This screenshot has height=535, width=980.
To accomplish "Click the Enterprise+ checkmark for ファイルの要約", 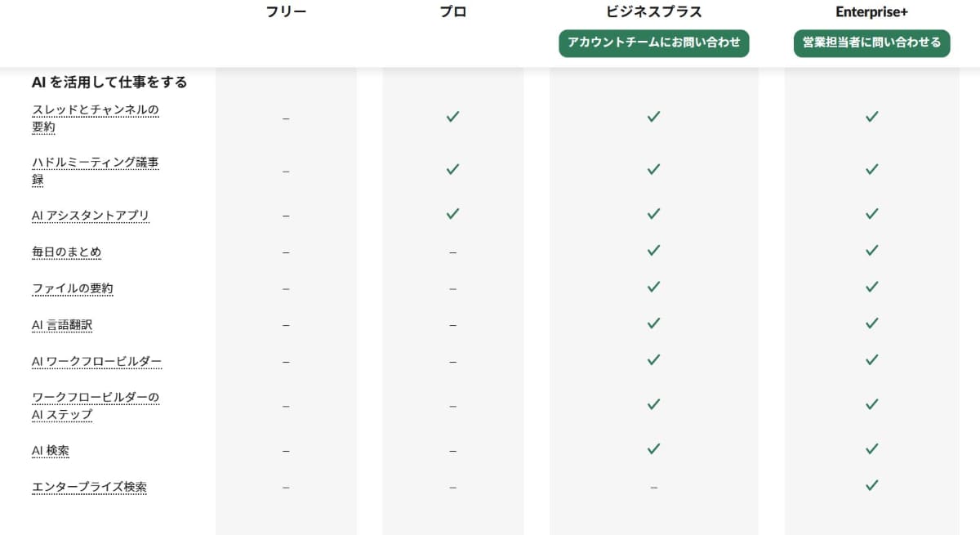I will [871, 287].
